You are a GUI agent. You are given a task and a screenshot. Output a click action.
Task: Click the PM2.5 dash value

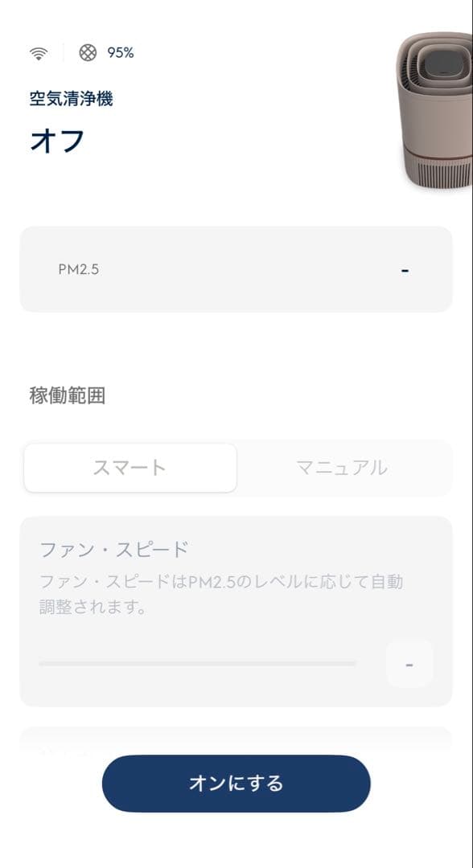(405, 269)
